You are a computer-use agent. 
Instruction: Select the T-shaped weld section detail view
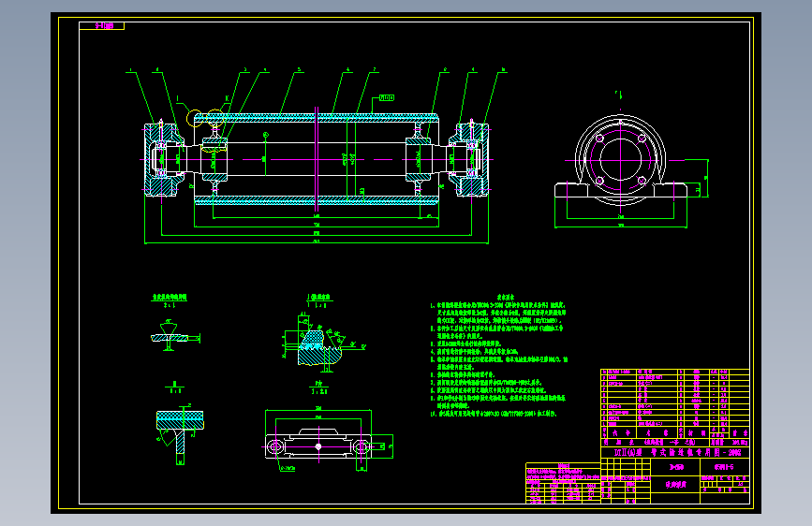[x=180, y=434]
